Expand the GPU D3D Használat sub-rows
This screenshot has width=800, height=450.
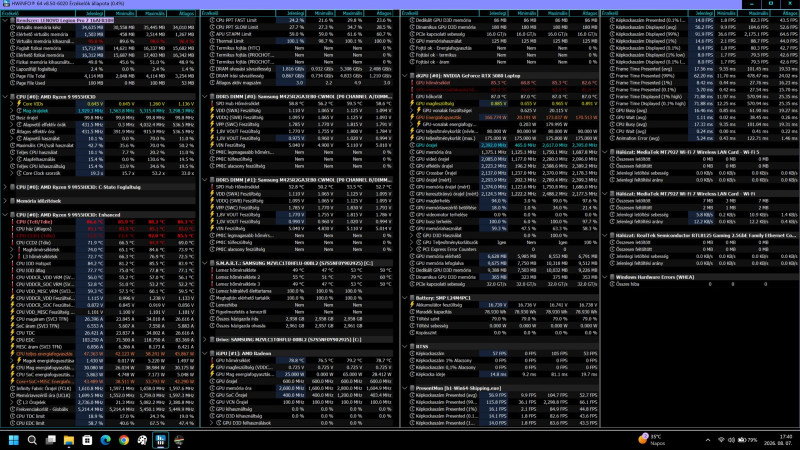point(412,235)
